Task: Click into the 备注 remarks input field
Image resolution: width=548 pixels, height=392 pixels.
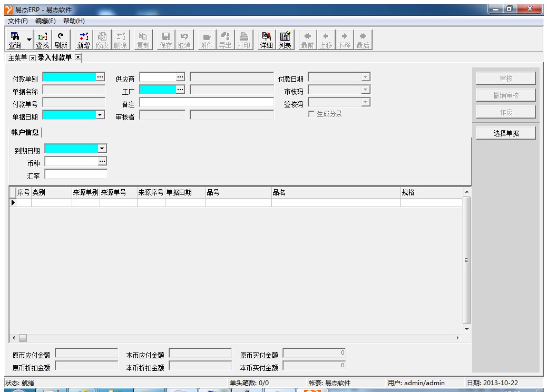Action: coord(206,102)
